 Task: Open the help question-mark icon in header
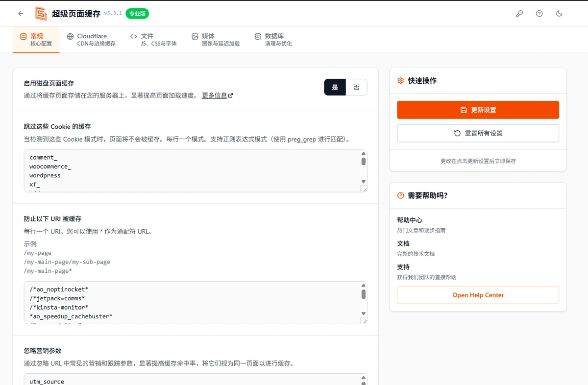click(539, 14)
